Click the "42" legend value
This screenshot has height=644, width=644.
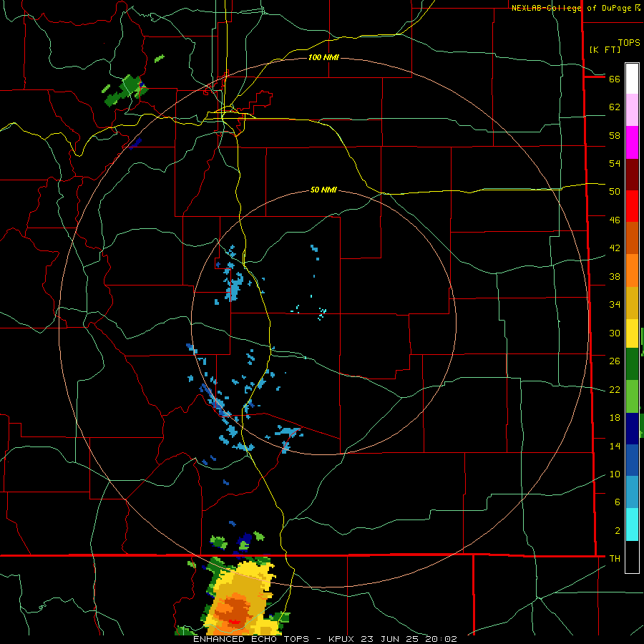click(615, 248)
